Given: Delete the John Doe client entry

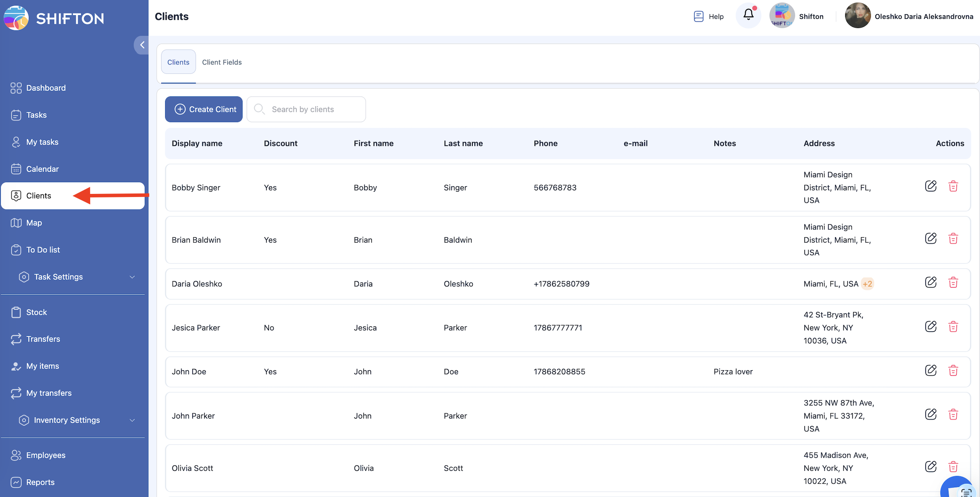Looking at the screenshot, I should click(x=953, y=371).
